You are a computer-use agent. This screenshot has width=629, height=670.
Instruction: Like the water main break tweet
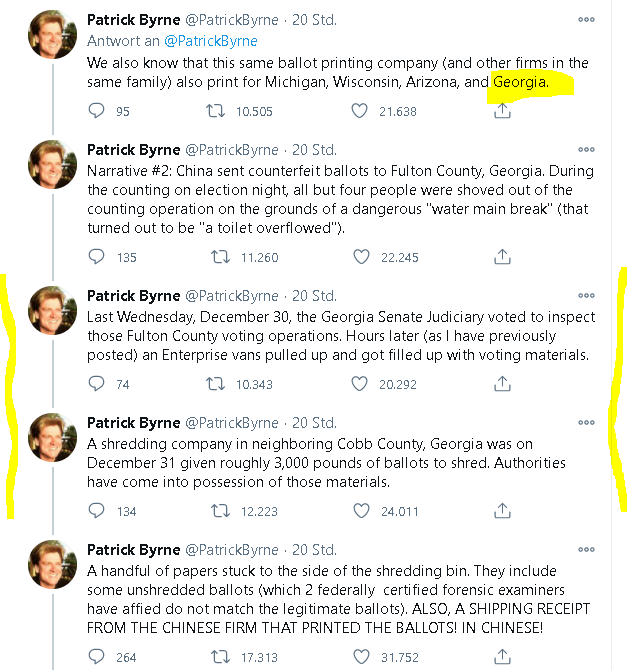pyautogui.click(x=360, y=257)
